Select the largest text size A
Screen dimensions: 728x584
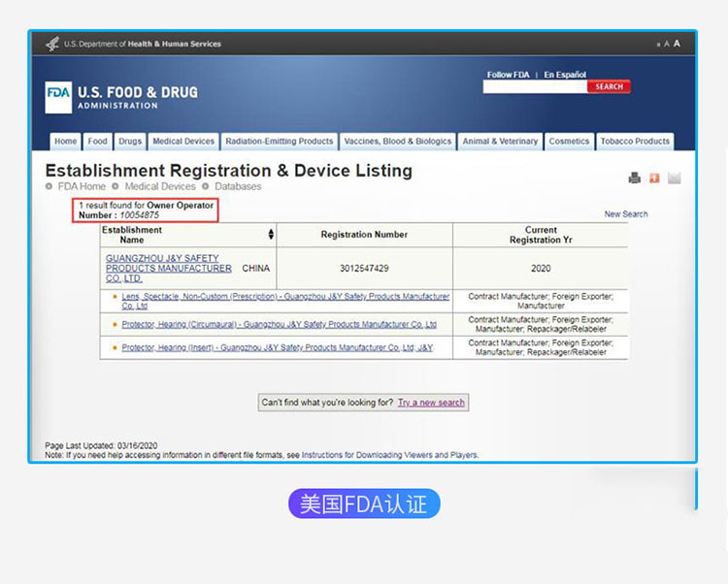click(x=677, y=44)
